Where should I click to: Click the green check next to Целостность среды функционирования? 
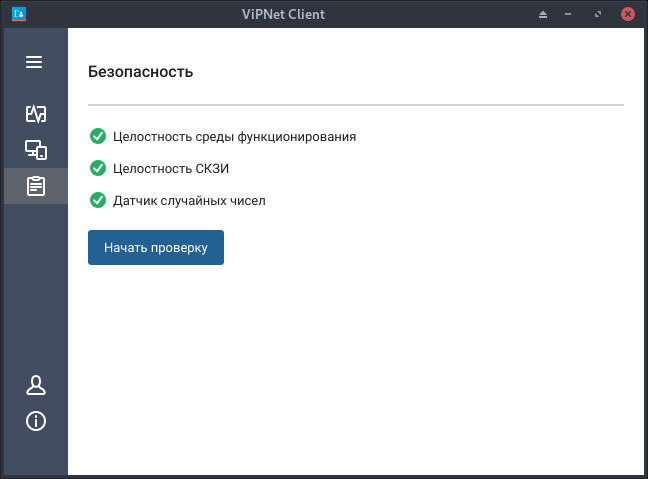[98, 136]
